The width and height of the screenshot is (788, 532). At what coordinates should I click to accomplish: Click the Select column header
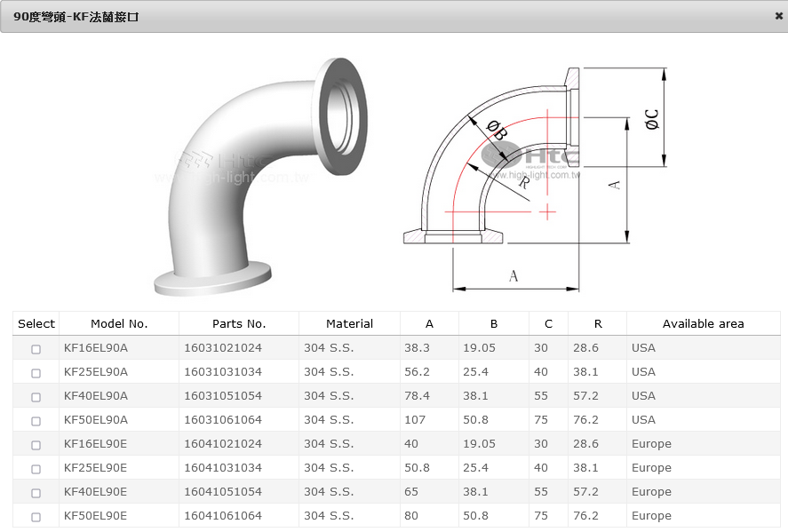[x=36, y=324]
